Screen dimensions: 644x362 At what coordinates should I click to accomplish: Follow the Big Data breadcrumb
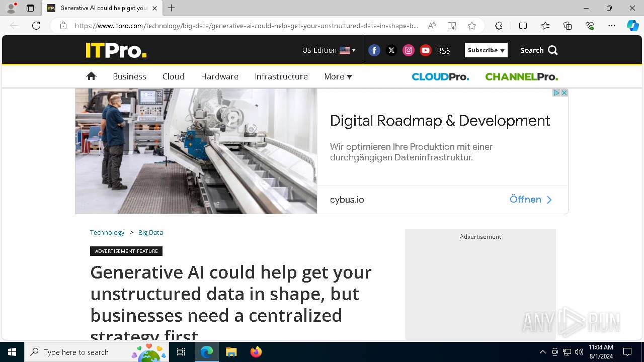pos(150,232)
